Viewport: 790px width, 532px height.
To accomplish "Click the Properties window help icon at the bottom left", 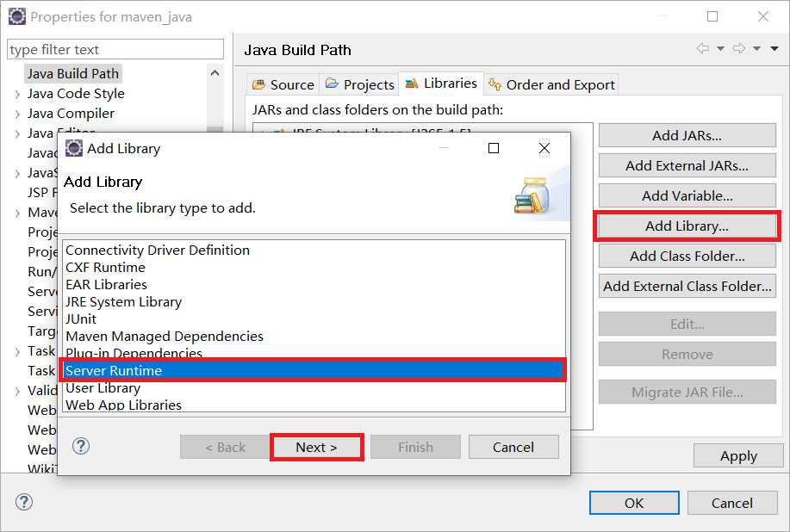I will 23,502.
